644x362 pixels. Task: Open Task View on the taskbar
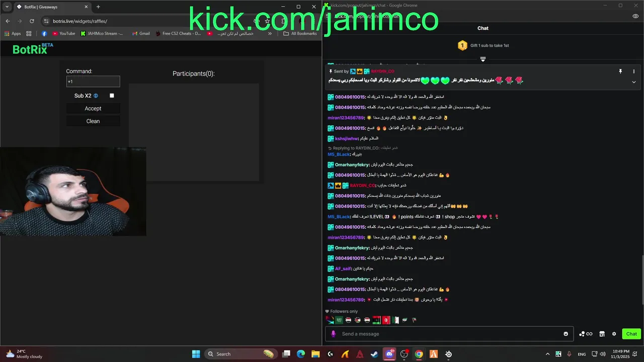[286, 354]
